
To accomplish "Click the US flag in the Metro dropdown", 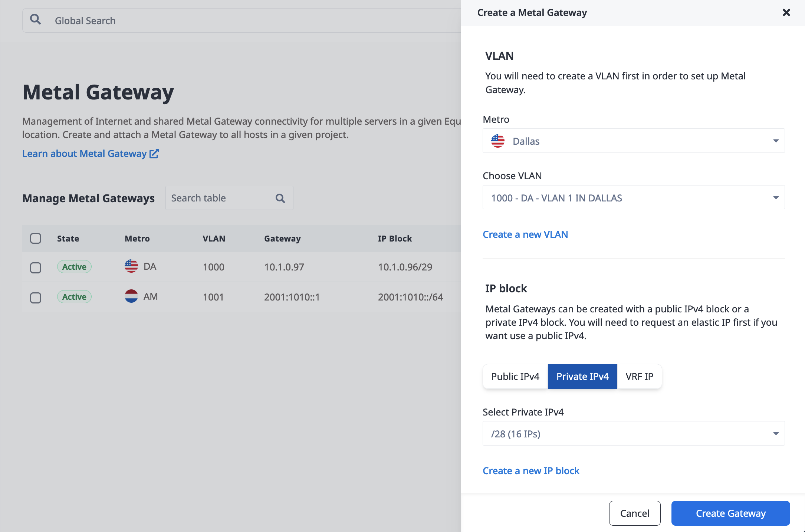I will click(x=498, y=141).
